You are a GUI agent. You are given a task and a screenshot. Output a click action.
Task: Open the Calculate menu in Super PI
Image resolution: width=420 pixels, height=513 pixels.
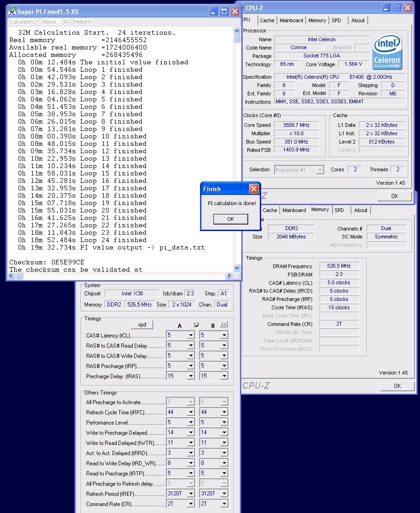click(24, 22)
